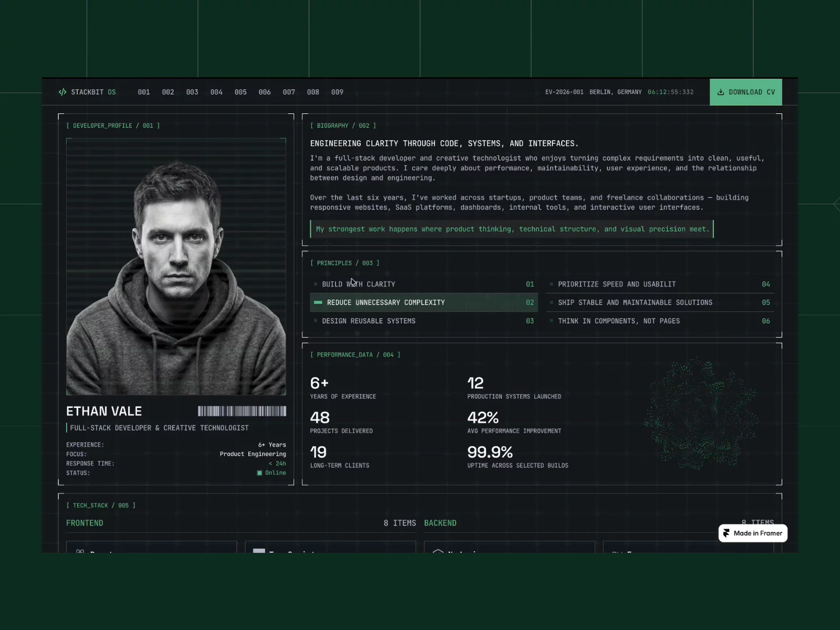
Task: Go to section 003 in nav
Action: 192,92
